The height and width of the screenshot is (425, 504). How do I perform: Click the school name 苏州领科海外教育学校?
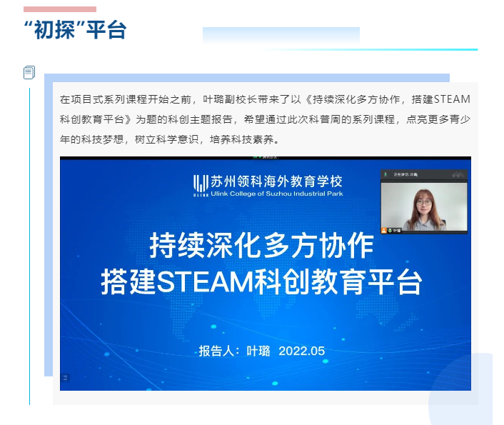tap(277, 181)
